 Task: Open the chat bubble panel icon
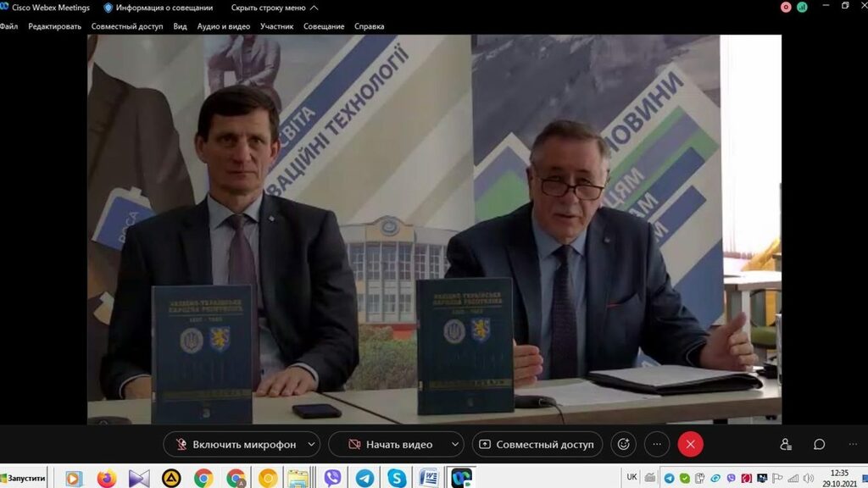tap(819, 444)
